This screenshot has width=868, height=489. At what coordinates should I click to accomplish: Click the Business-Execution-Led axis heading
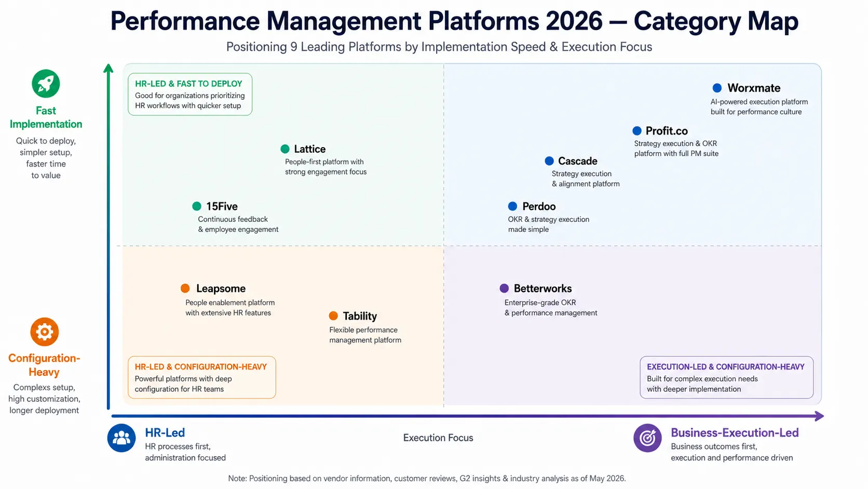pos(735,433)
